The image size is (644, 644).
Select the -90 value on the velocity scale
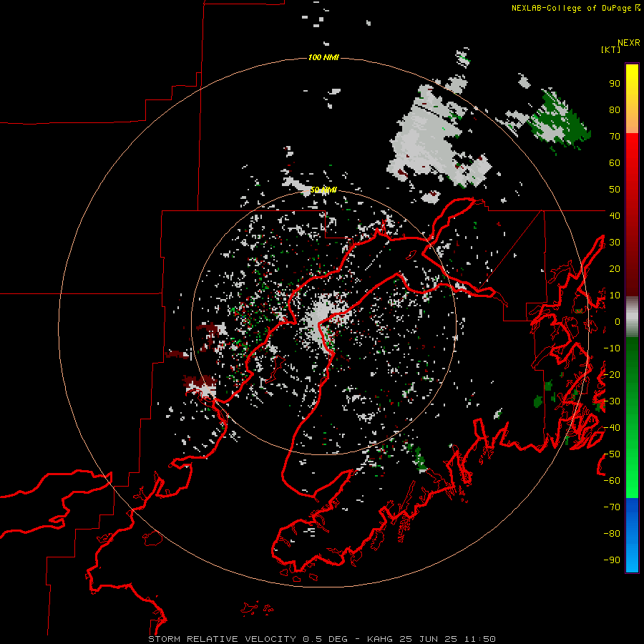(612, 560)
